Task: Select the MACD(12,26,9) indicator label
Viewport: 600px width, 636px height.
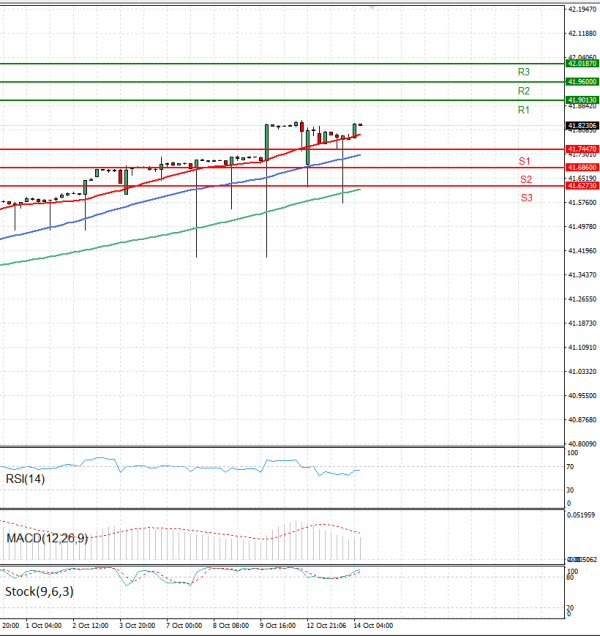Action: tap(47, 539)
